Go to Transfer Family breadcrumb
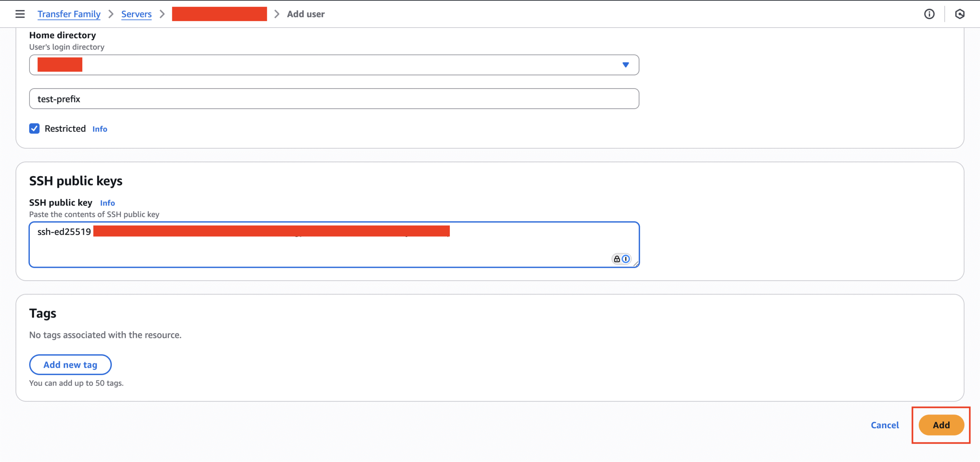The width and height of the screenshot is (980, 462). [x=69, y=14]
